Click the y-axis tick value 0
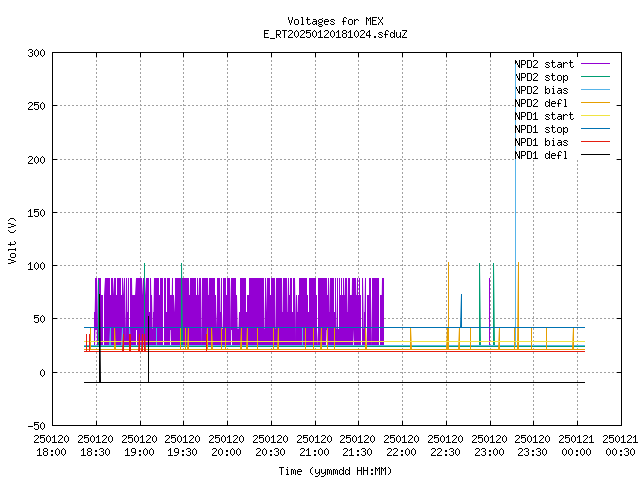The height and width of the screenshot is (480, 640). coord(42,373)
